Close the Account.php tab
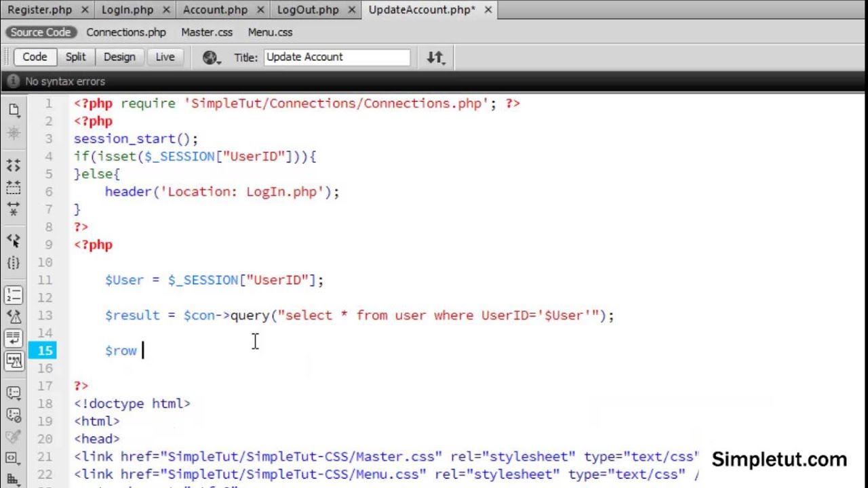Viewport: 868px width, 488px height. (x=260, y=9)
